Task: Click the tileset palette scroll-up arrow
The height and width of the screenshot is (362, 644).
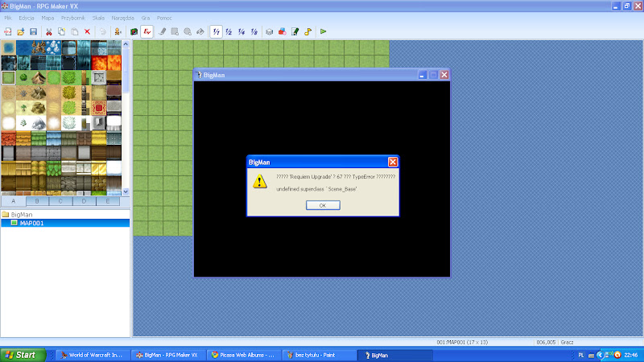Action: click(126, 44)
